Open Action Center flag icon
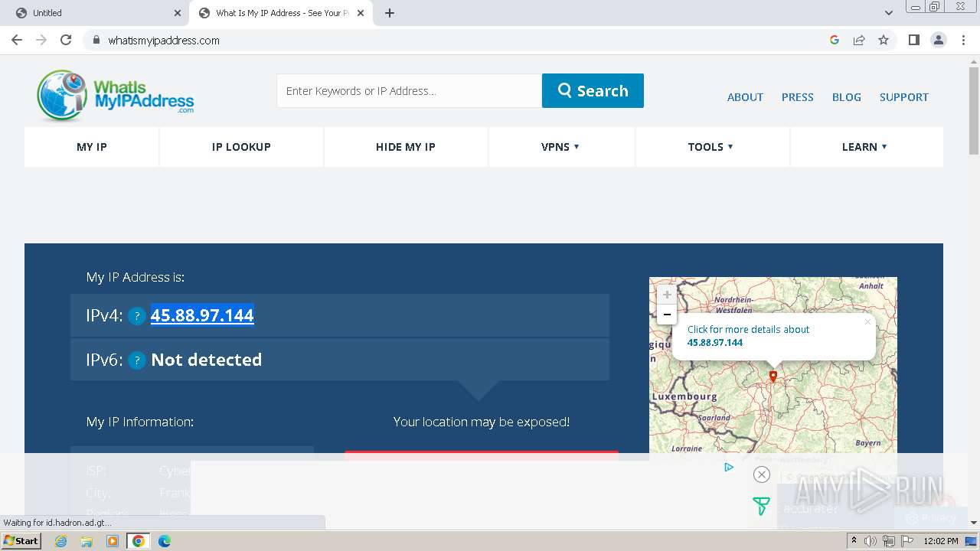Viewport: 980px width, 551px height. coord(906,541)
